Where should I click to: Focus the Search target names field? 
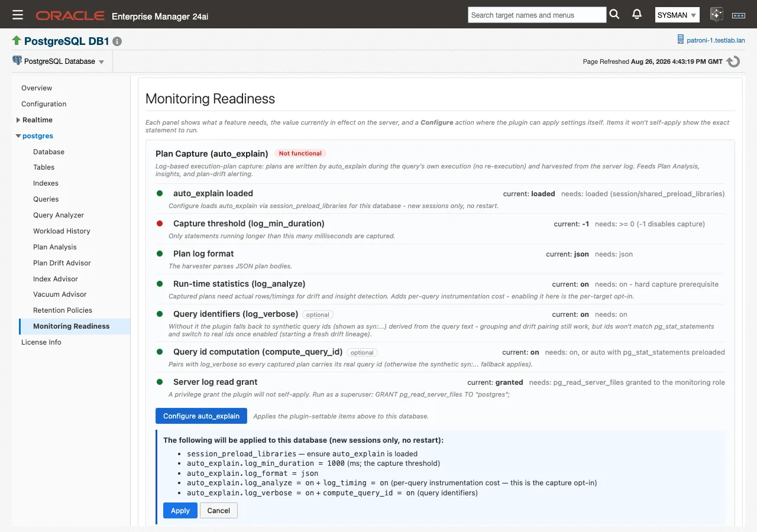[x=537, y=15]
